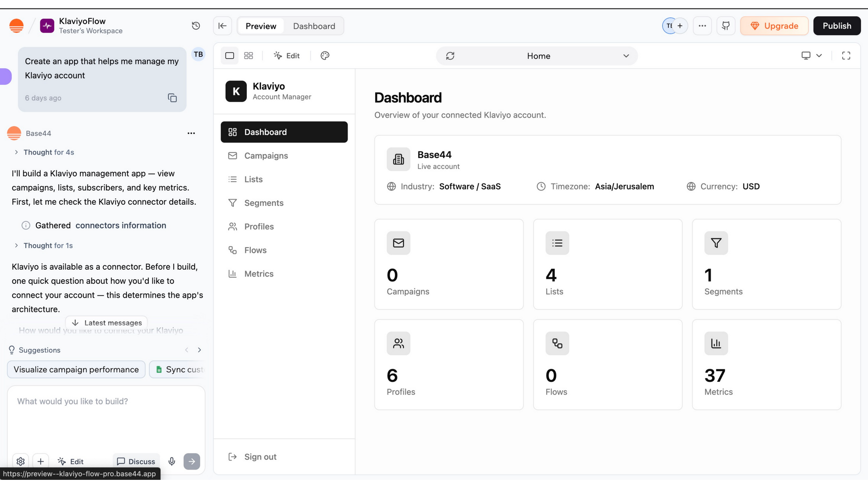Expand the 'Thought for 4s' section
This screenshot has height=488, width=868.
[44, 152]
